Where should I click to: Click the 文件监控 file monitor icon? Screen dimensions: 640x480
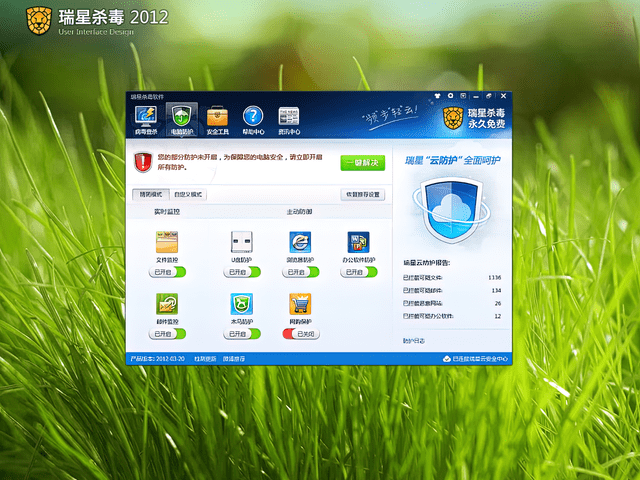tap(167, 242)
